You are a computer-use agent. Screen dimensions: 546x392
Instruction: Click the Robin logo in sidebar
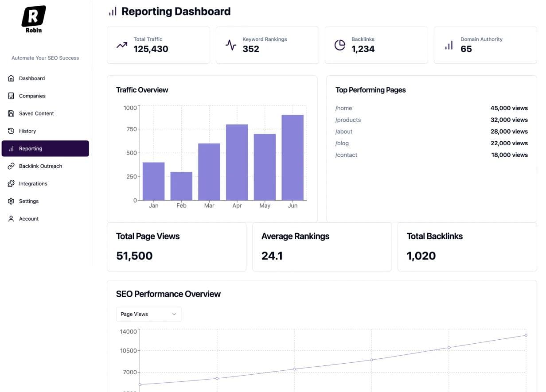point(34,19)
